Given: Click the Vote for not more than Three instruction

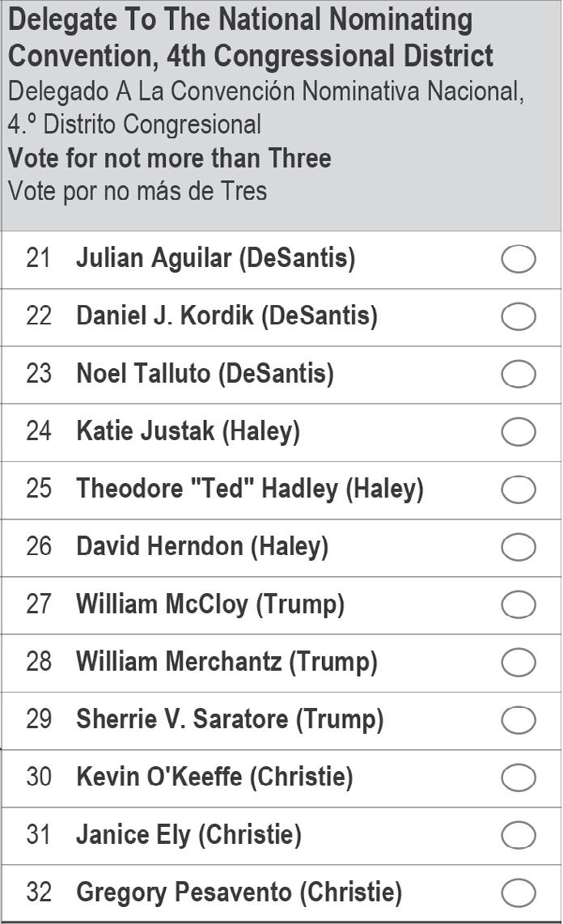Looking at the screenshot, I should (170, 158).
